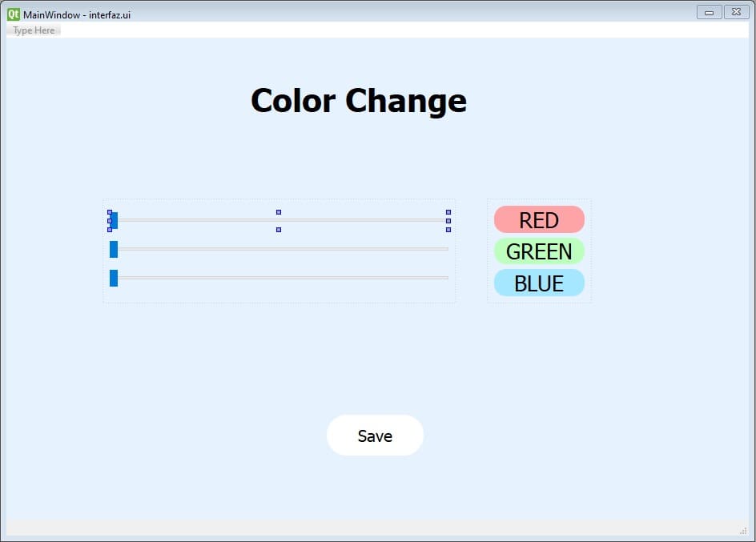Select the RED color label
The width and height of the screenshot is (756, 542).
click(x=539, y=219)
